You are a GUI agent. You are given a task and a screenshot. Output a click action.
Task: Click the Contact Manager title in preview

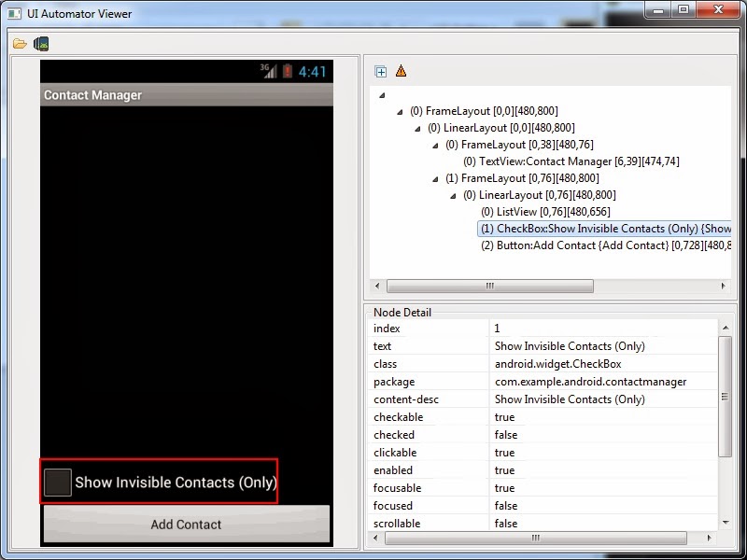click(92, 95)
